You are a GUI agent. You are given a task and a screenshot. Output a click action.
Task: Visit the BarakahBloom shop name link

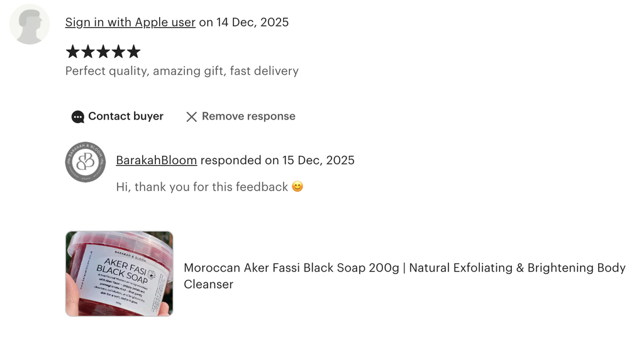tap(157, 160)
